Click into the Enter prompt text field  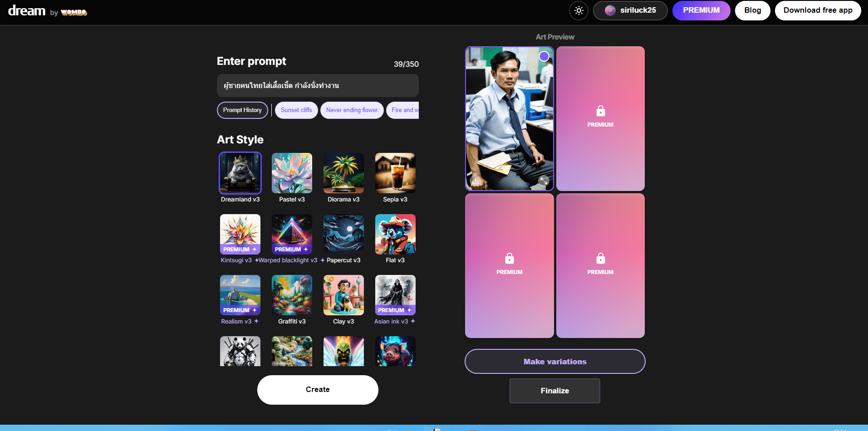click(x=318, y=86)
